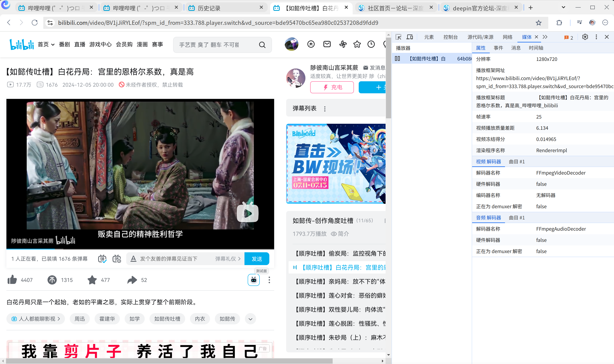Open DevTools customize menu dots

pos(596,37)
